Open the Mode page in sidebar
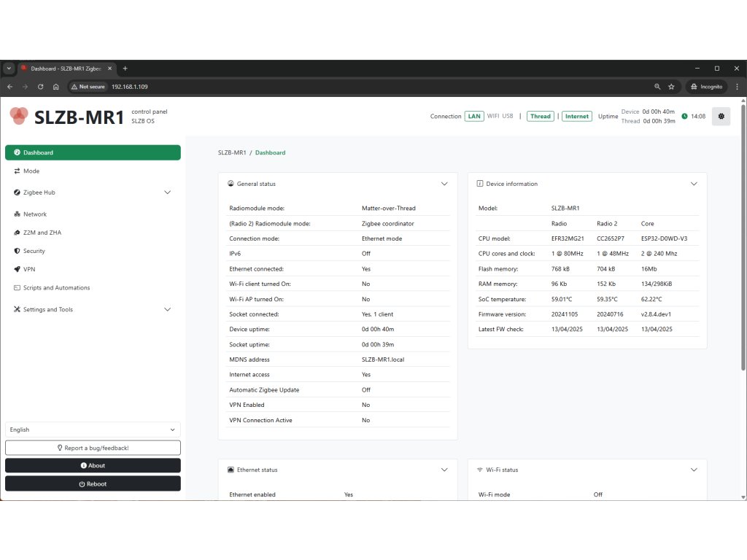The width and height of the screenshot is (747, 560). click(31, 171)
